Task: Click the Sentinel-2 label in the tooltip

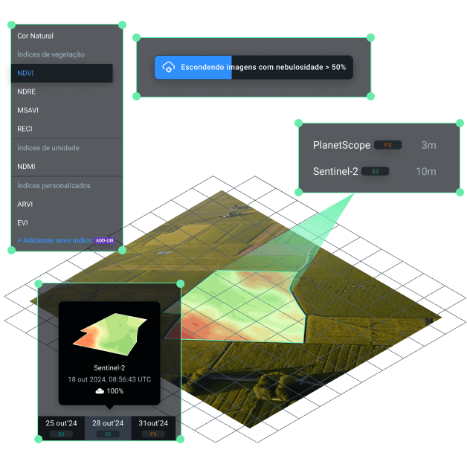Action: tap(109, 368)
